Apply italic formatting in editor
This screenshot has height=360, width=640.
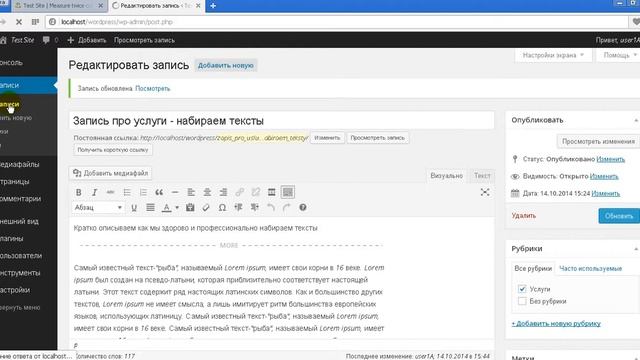point(94,192)
